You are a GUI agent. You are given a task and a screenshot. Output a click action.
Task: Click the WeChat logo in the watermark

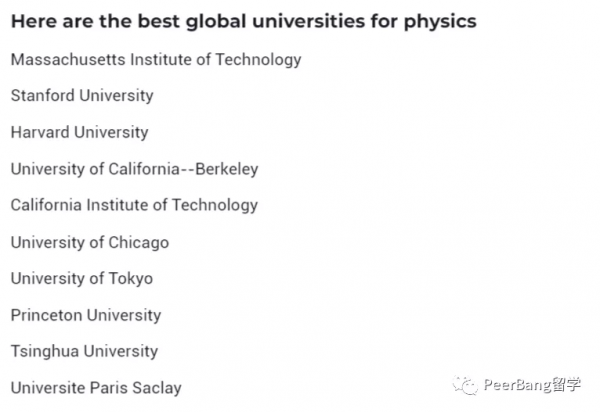click(x=465, y=387)
